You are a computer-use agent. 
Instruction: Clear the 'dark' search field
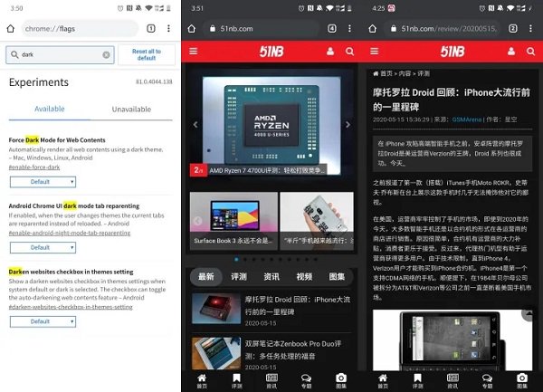(x=106, y=54)
